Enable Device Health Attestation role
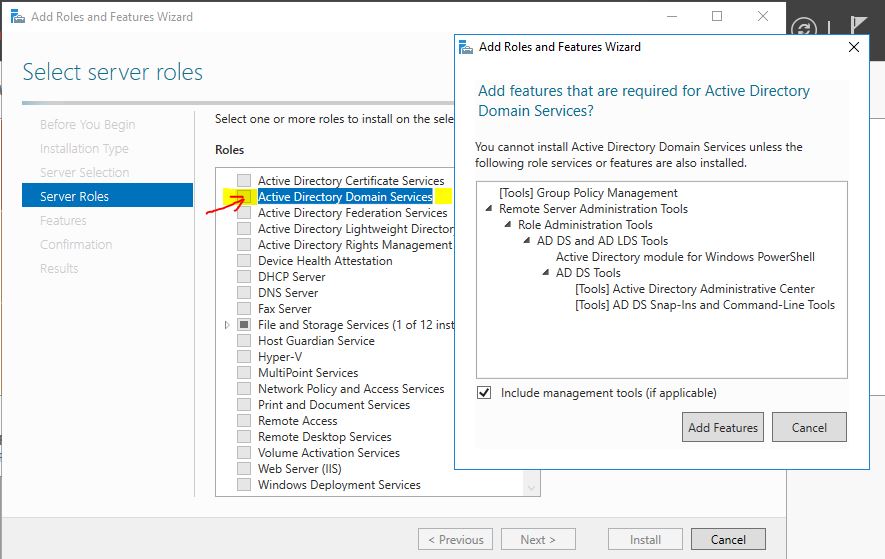Image resolution: width=885 pixels, height=559 pixels. (x=244, y=261)
